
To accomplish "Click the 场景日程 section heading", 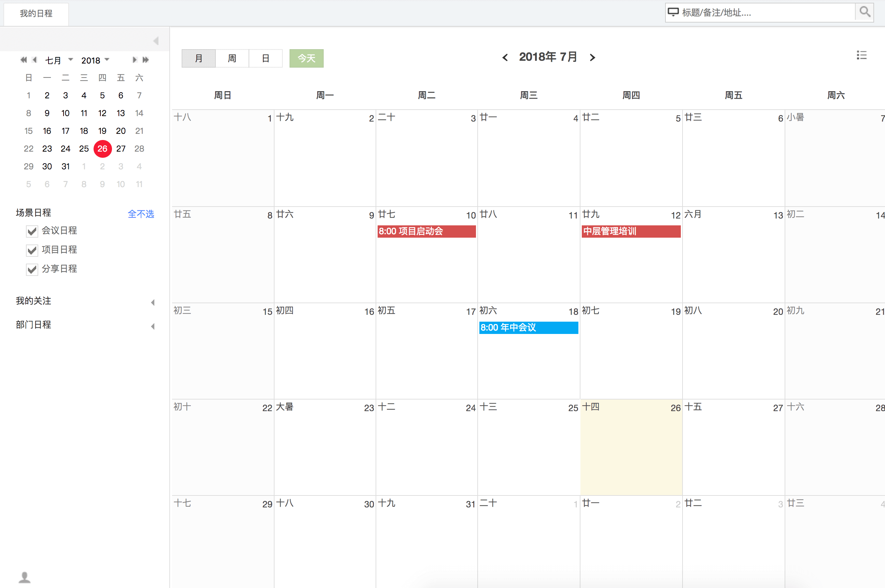I will click(33, 213).
